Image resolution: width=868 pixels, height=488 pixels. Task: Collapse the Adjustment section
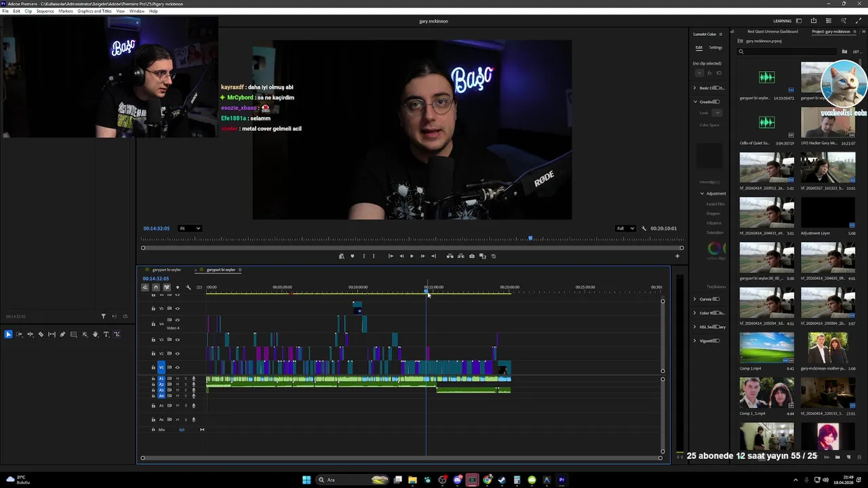(x=702, y=193)
